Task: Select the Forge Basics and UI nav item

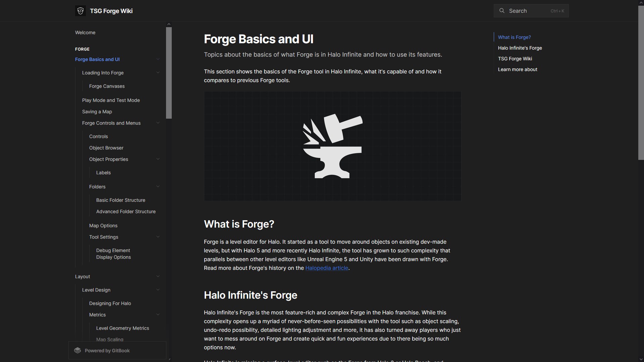Action: coord(97,59)
